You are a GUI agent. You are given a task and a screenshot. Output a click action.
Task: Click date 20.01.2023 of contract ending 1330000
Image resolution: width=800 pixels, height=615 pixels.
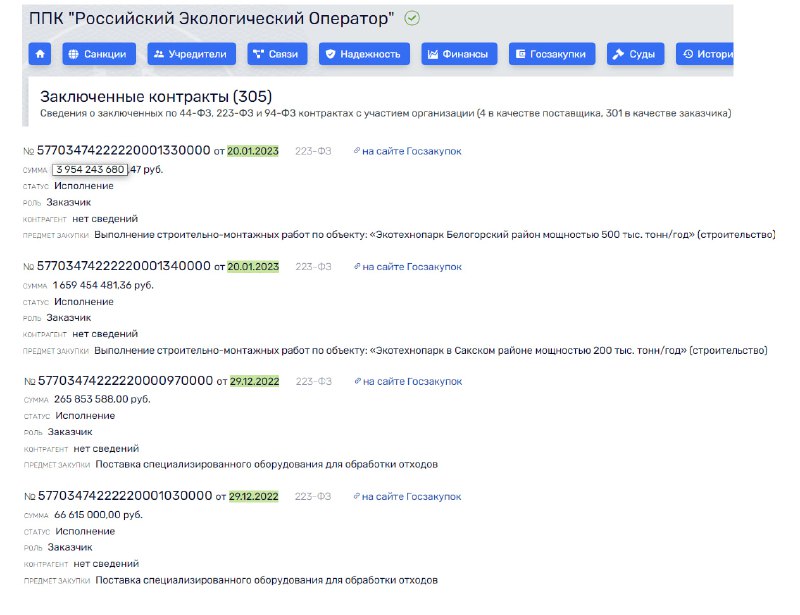pyautogui.click(x=253, y=151)
